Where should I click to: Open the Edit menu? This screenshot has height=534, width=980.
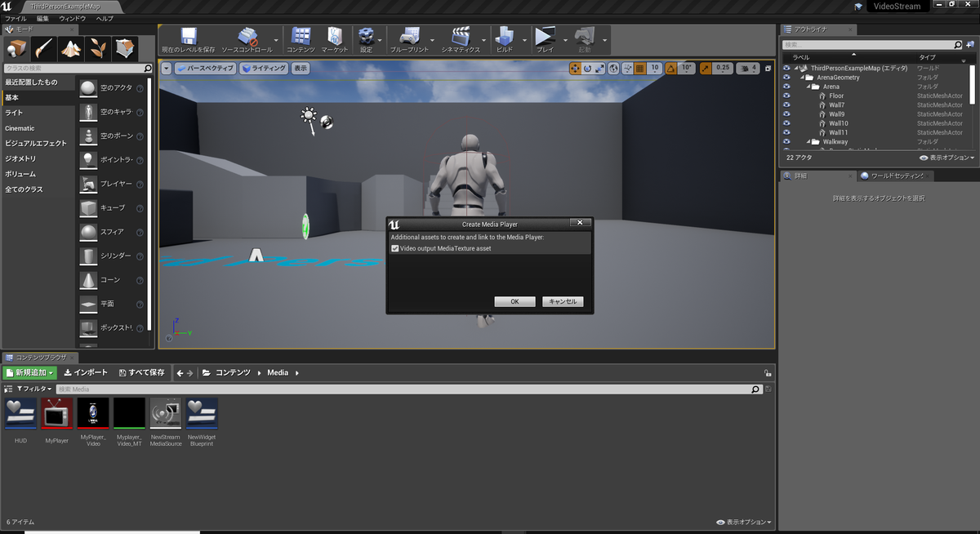tap(42, 18)
